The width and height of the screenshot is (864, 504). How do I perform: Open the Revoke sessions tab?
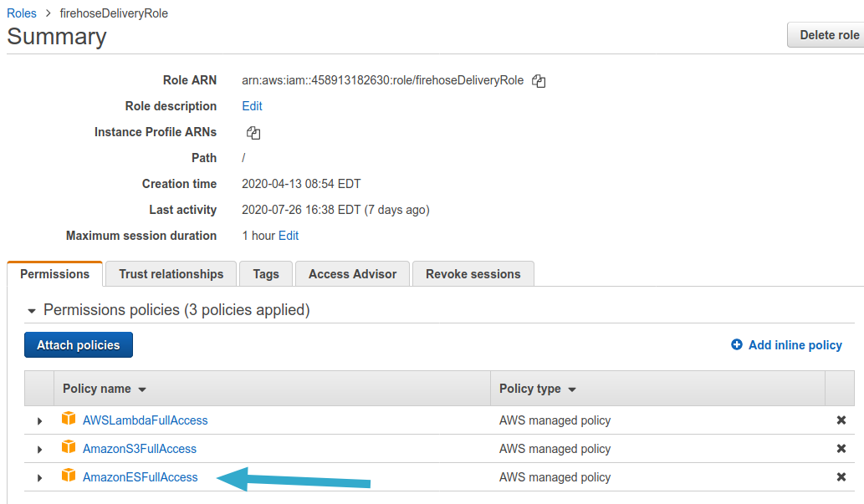[473, 274]
